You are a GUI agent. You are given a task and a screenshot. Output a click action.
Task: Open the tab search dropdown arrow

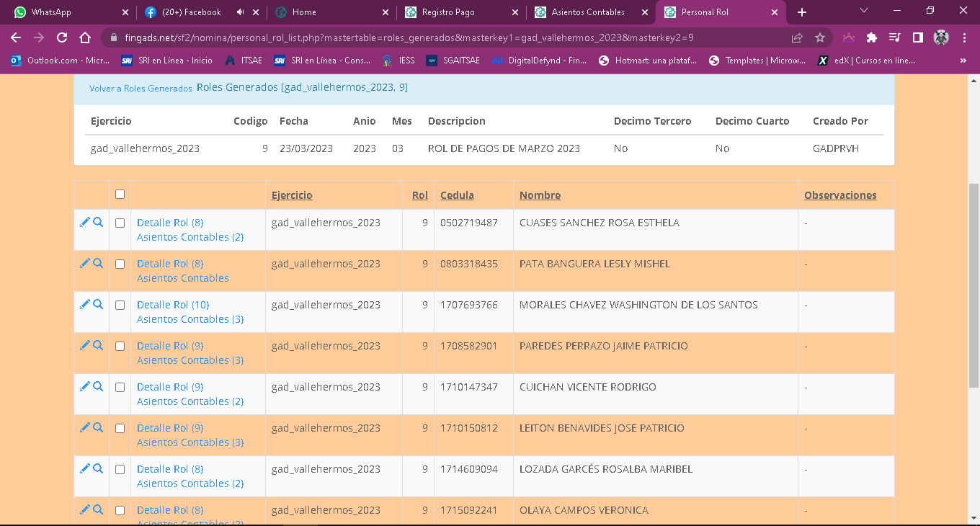click(x=864, y=12)
